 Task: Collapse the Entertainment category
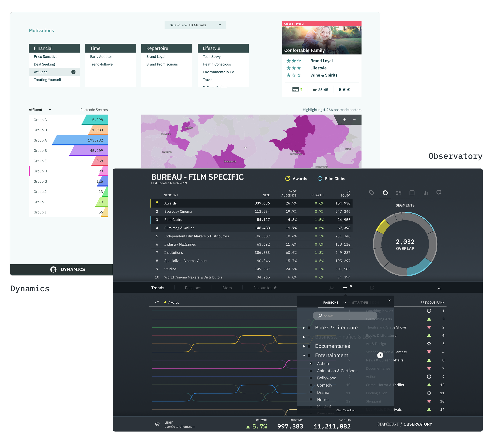pyautogui.click(x=304, y=355)
